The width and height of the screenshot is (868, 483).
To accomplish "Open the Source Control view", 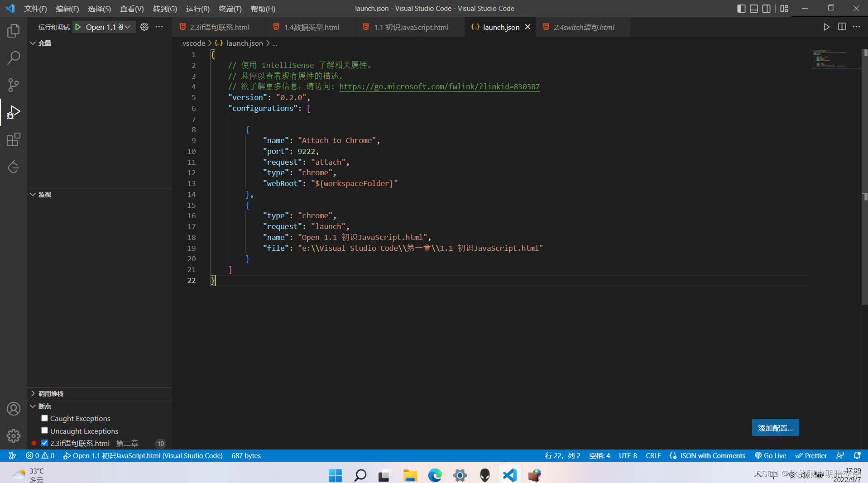I will click(x=14, y=85).
